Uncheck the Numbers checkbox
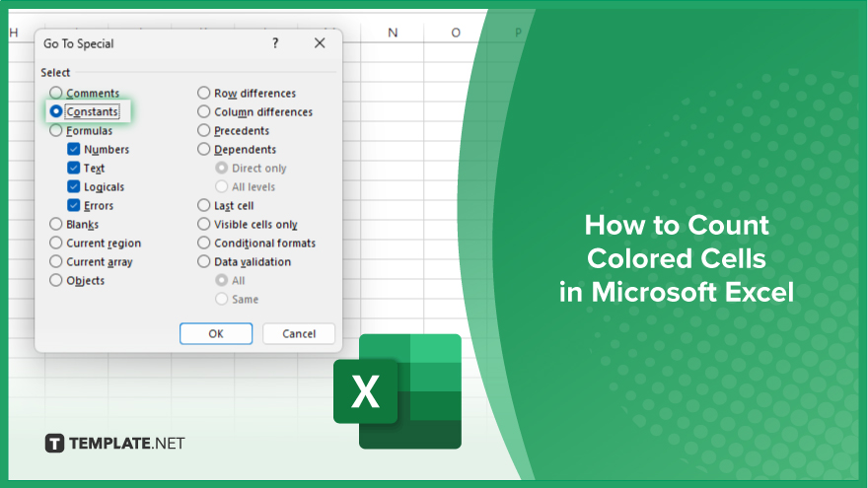This screenshot has height=488, width=868. coord(74,149)
